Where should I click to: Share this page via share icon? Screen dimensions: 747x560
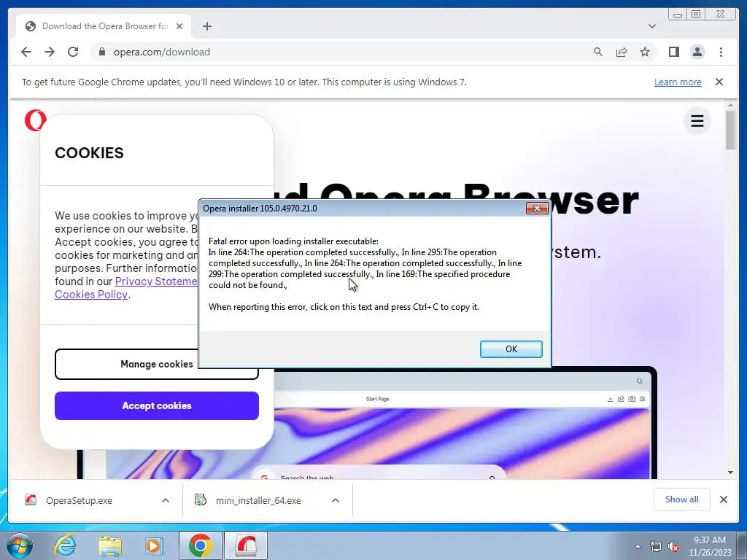(x=622, y=52)
